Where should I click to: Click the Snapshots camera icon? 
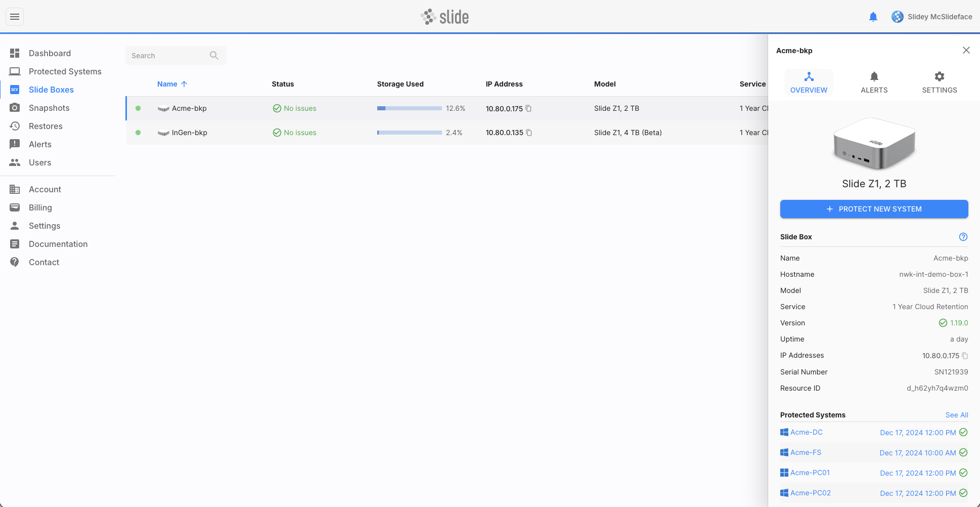click(x=15, y=108)
